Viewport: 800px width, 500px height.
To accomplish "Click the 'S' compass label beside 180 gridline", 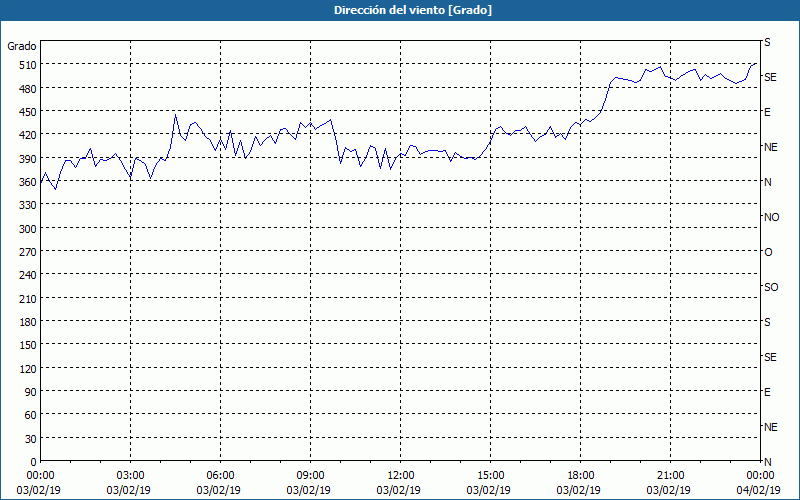I will (x=767, y=322).
